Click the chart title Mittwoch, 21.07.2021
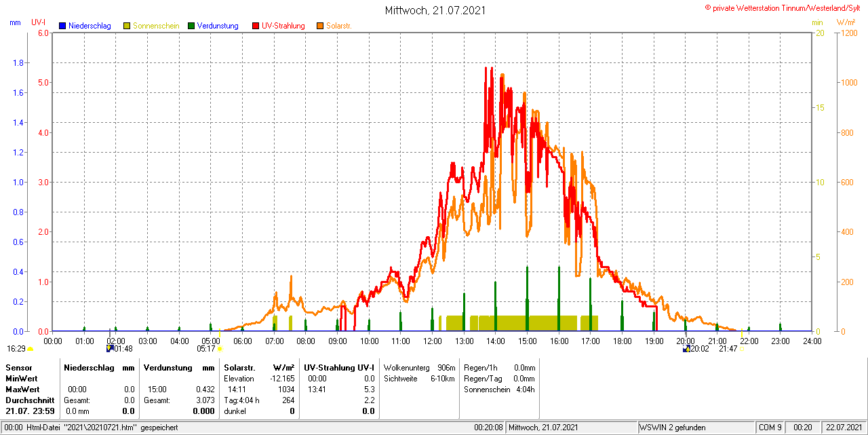 pyautogui.click(x=435, y=10)
